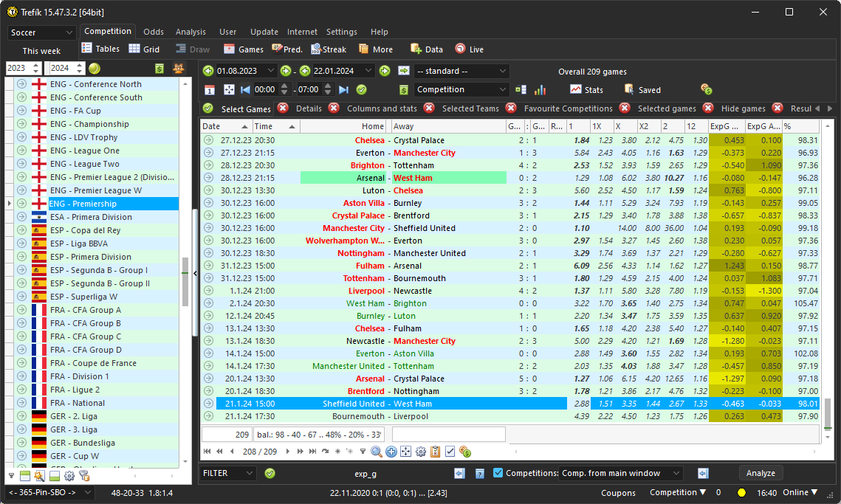The width and height of the screenshot is (841, 504).
Task: Click the Saved icon
Action: pos(642,89)
